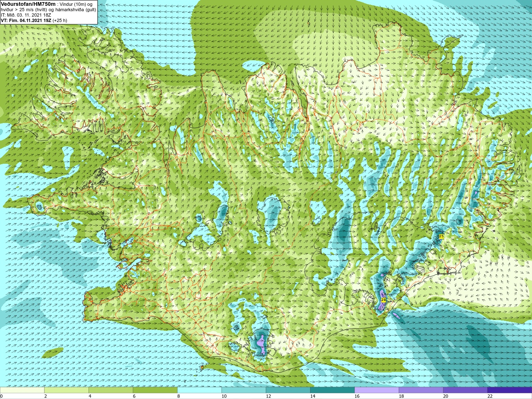Click the 16–18 m/s lavender legend swatch
This screenshot has width=532, height=399.
(377, 390)
